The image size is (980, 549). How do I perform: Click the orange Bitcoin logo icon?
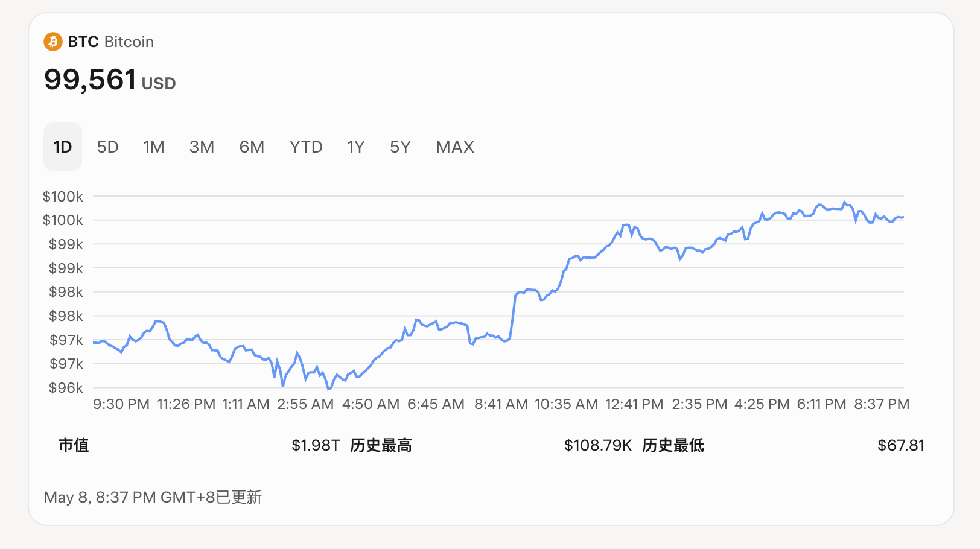53,42
